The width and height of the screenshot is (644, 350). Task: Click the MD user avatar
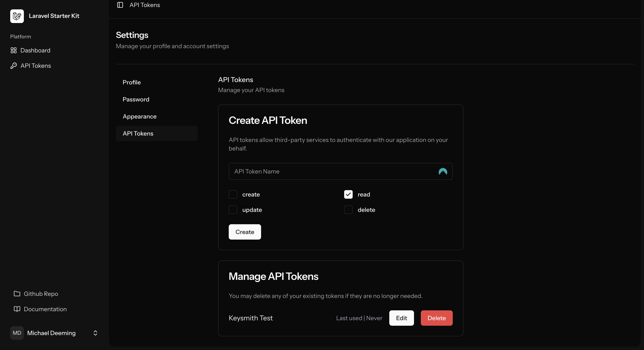pyautogui.click(x=17, y=333)
